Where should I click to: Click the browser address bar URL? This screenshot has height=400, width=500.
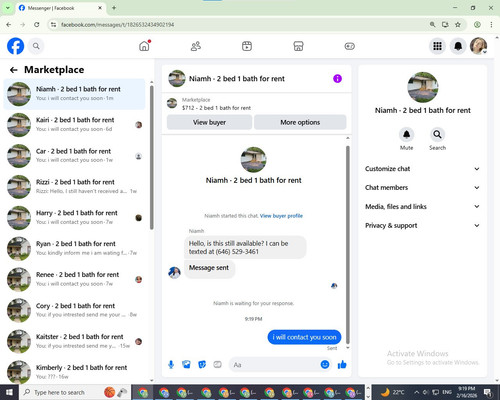tap(117, 25)
